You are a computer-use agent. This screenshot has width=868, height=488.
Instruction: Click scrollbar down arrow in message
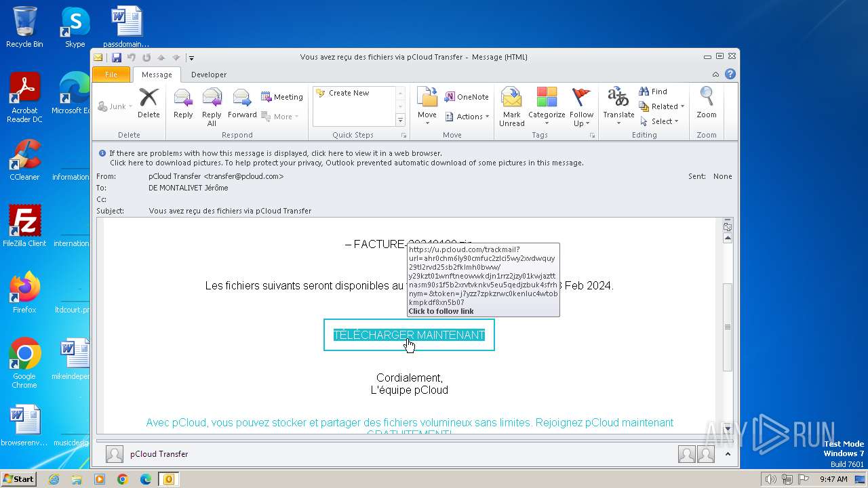(x=728, y=428)
